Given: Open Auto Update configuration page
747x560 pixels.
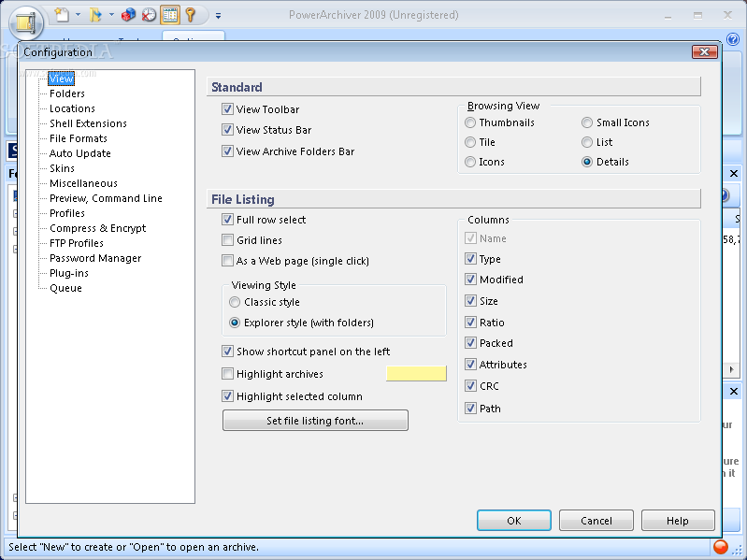Looking at the screenshot, I should tap(80, 153).
